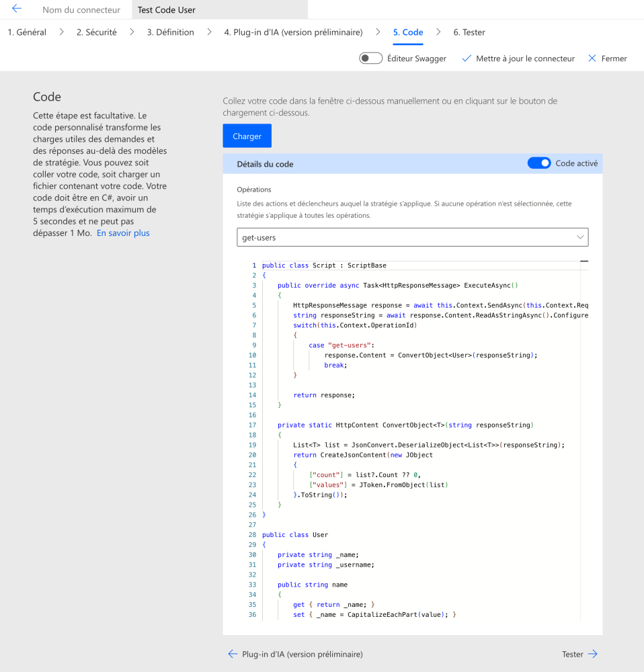This screenshot has height=672, width=644.
Task: Click the right arrow beside Tester at bottom
Action: point(592,654)
